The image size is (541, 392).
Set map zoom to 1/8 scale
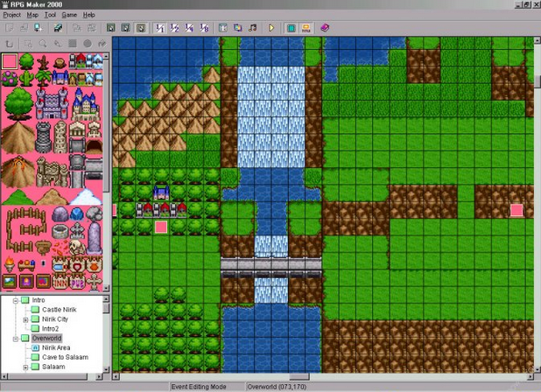click(204, 28)
